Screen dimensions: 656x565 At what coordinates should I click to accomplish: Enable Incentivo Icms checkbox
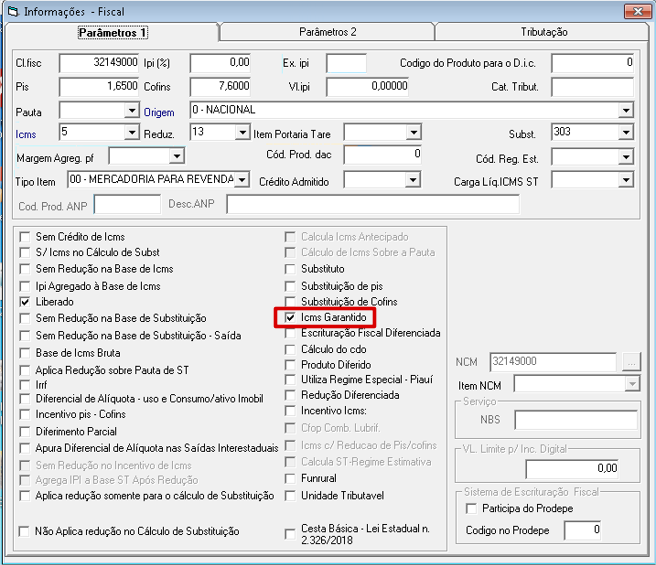(x=290, y=411)
